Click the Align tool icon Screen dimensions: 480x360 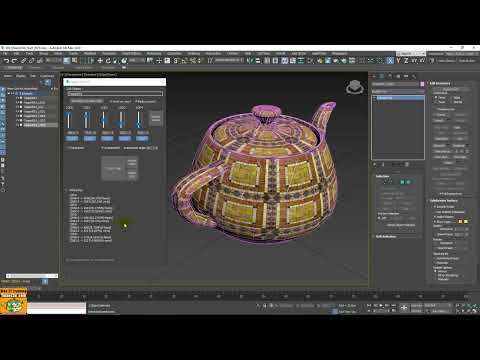[258, 61]
